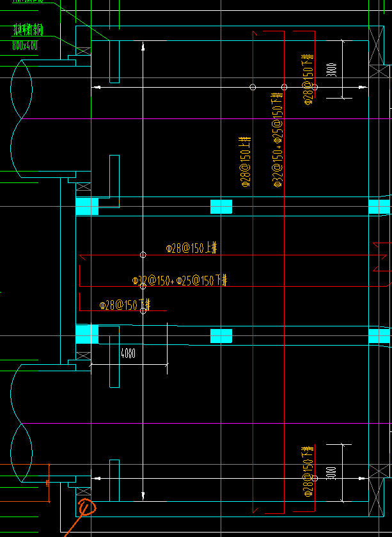Click the horizontal Φ32@150+Φ25@150下排 annotation
The width and height of the screenshot is (392, 537).
tap(180, 280)
